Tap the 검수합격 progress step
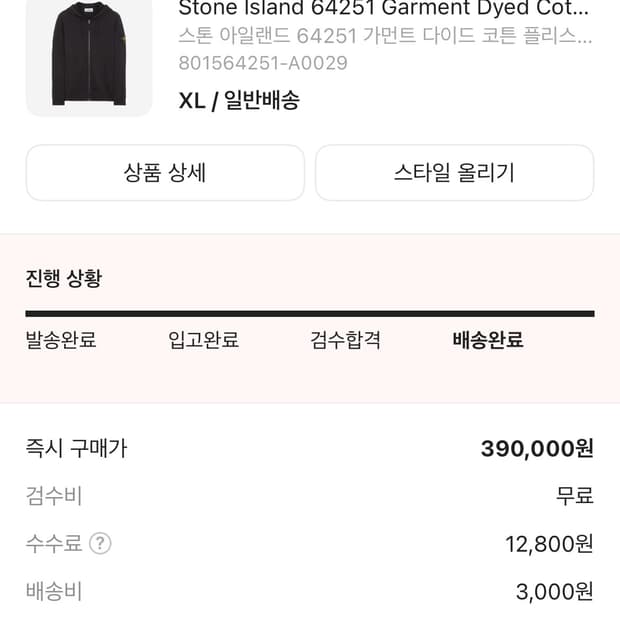The width and height of the screenshot is (620, 620). tap(346, 340)
